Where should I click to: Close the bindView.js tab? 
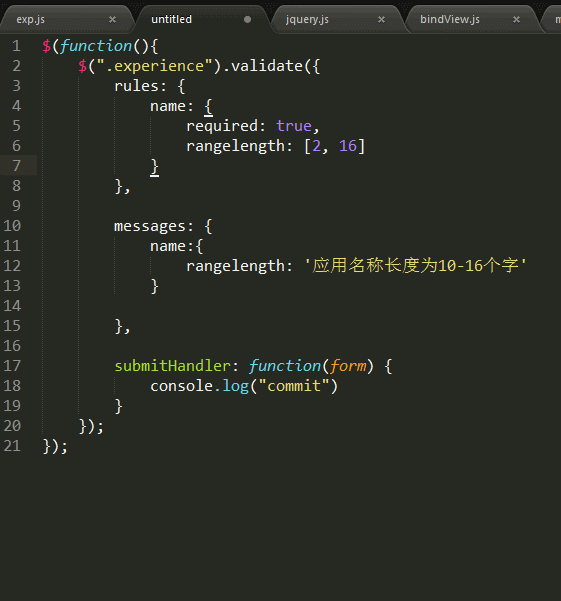[x=517, y=19]
